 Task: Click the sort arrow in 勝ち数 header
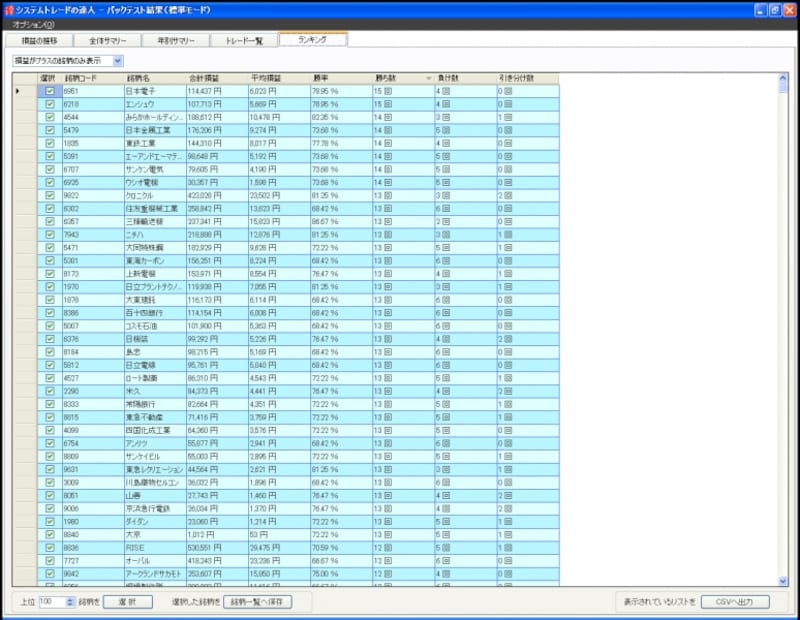click(428, 78)
